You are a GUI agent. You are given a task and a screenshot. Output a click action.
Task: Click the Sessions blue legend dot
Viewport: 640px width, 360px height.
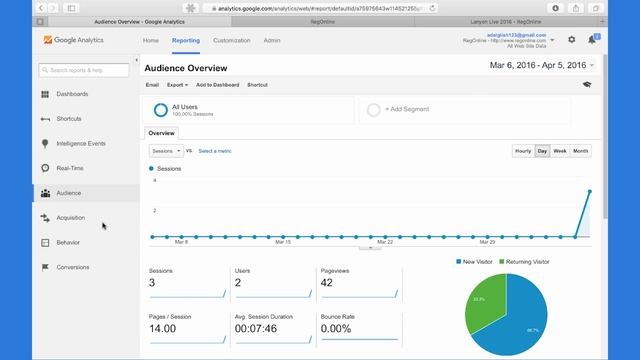click(151, 169)
